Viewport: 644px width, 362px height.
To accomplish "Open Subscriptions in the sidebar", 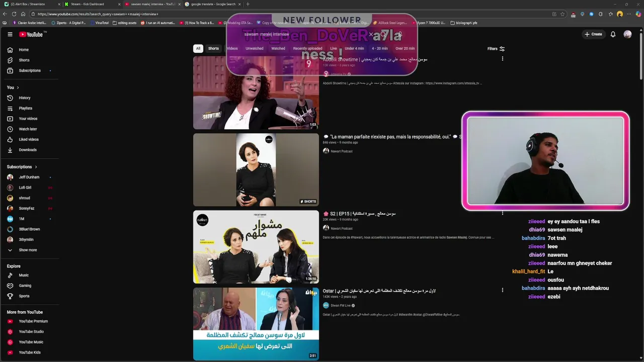I will (30, 70).
